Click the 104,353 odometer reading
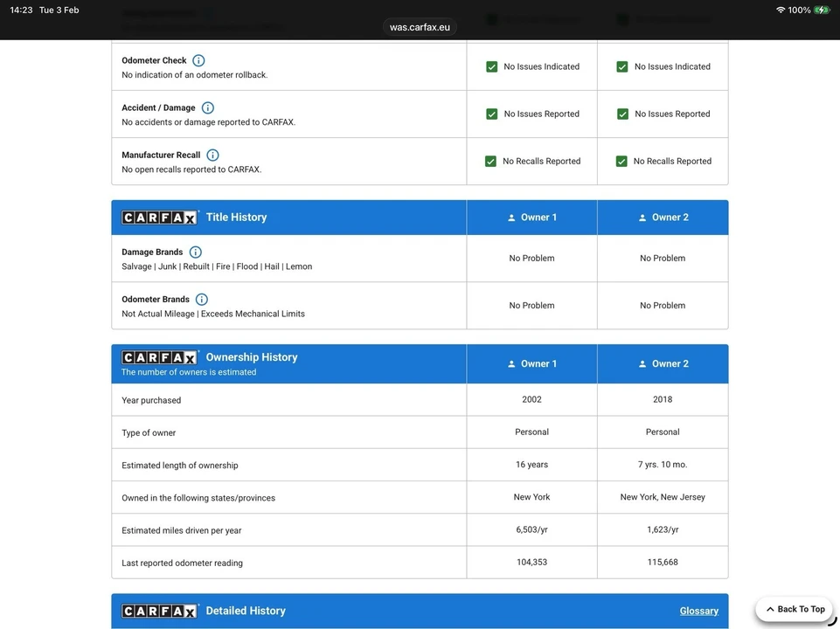The width and height of the screenshot is (840, 629). [x=532, y=562]
